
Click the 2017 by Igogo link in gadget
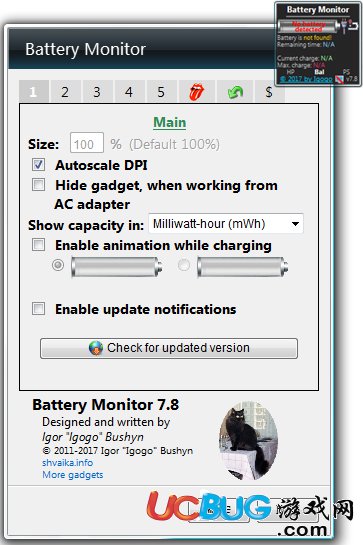[x=306, y=79]
